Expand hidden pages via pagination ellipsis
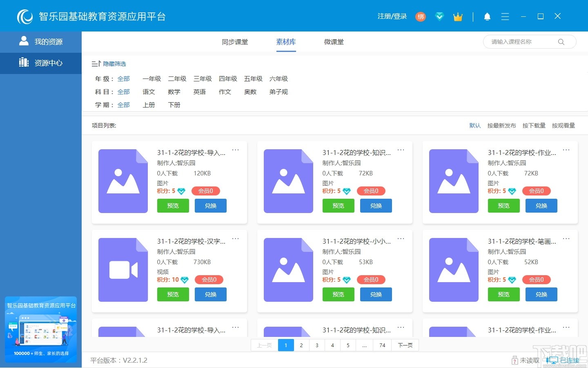 click(364, 345)
